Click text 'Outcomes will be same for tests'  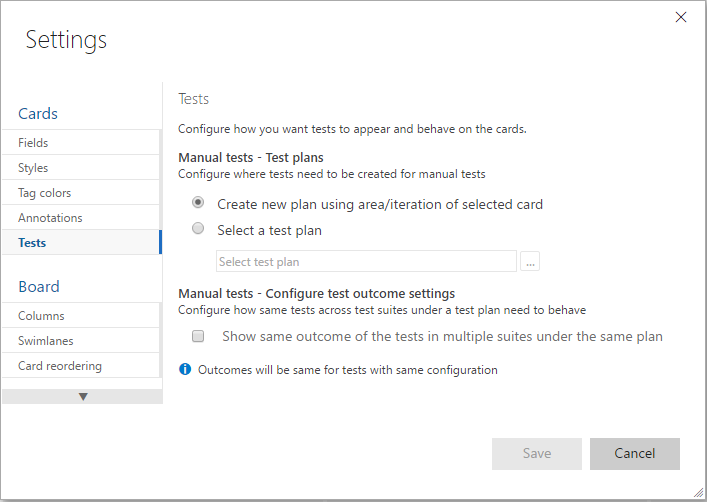(x=348, y=370)
